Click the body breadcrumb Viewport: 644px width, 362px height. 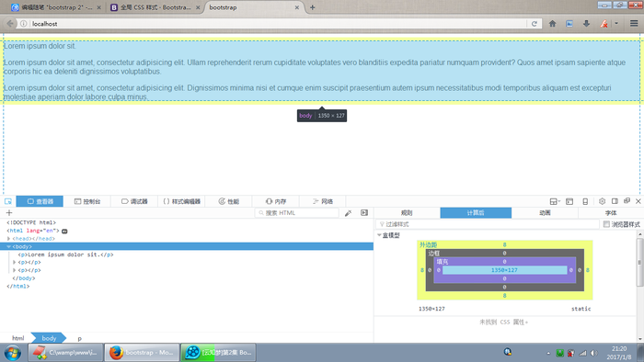tap(49, 338)
